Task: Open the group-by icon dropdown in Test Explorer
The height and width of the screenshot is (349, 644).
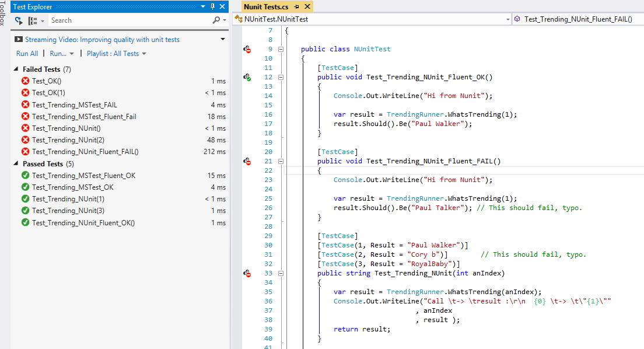Action: point(36,20)
